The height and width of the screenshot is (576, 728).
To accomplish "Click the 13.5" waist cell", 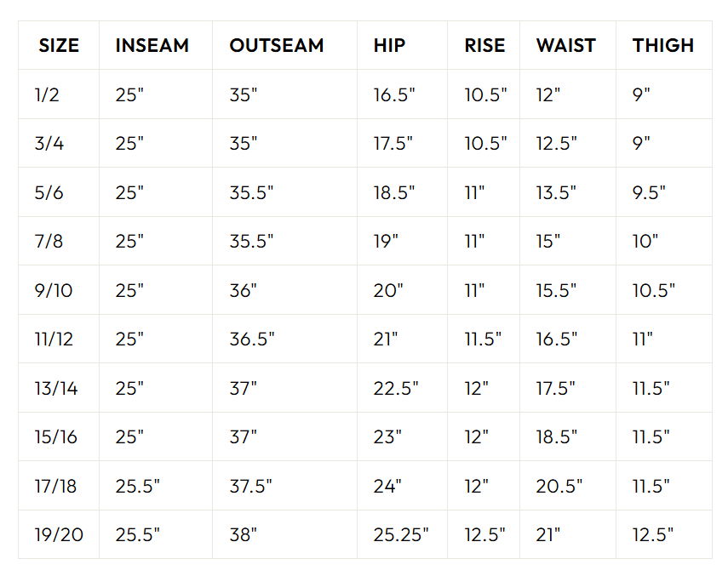I will (557, 192).
